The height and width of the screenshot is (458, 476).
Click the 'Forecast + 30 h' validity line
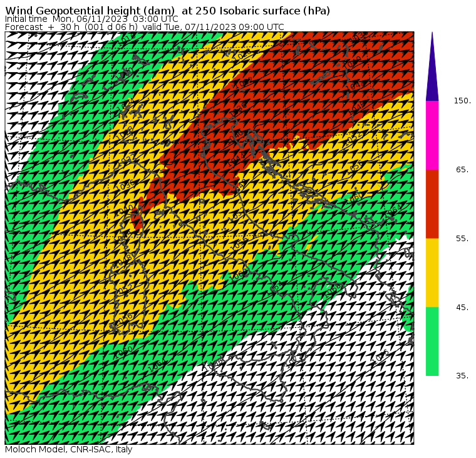145,27
